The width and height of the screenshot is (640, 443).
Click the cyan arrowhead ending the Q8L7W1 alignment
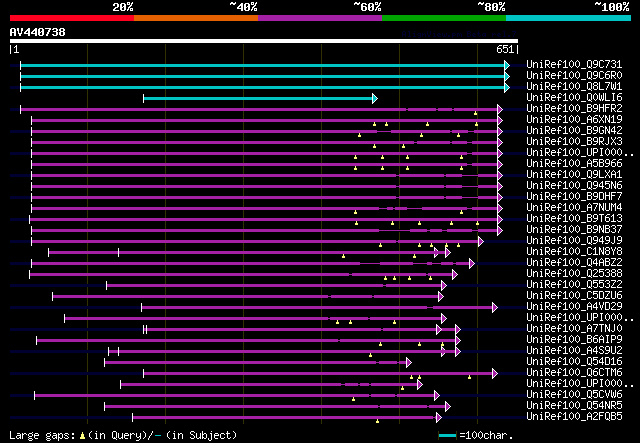click(x=507, y=87)
